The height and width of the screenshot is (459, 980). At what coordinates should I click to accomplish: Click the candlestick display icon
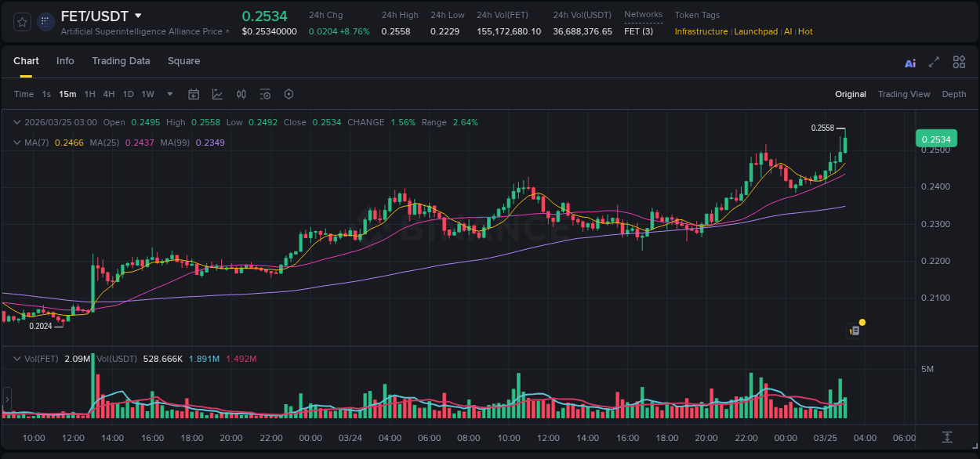click(x=241, y=94)
